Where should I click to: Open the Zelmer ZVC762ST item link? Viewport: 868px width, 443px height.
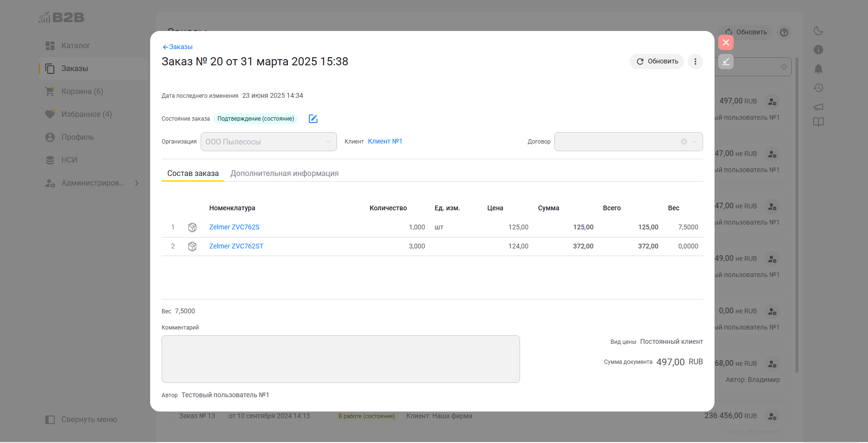(236, 247)
